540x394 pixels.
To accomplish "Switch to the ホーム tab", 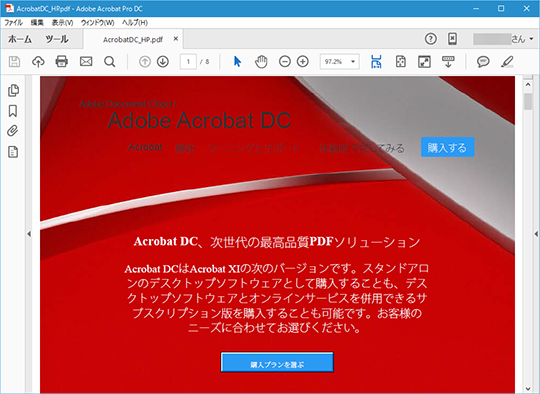I will click(20, 39).
